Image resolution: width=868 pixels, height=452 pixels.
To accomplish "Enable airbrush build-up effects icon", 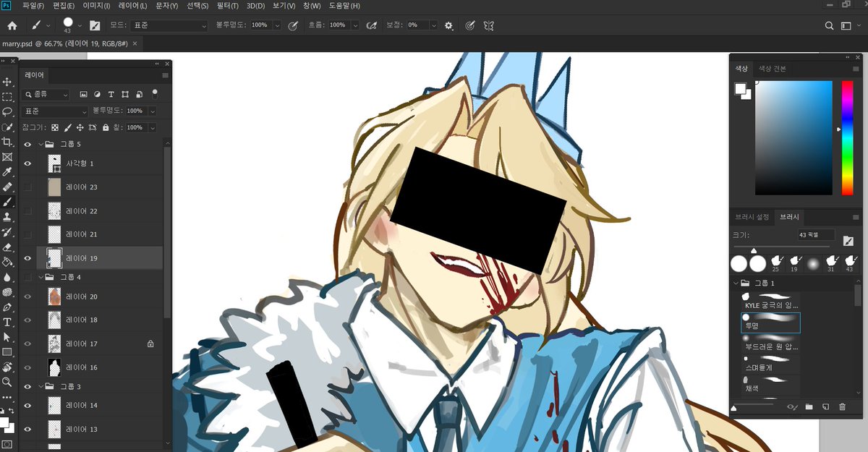I will coord(372,25).
